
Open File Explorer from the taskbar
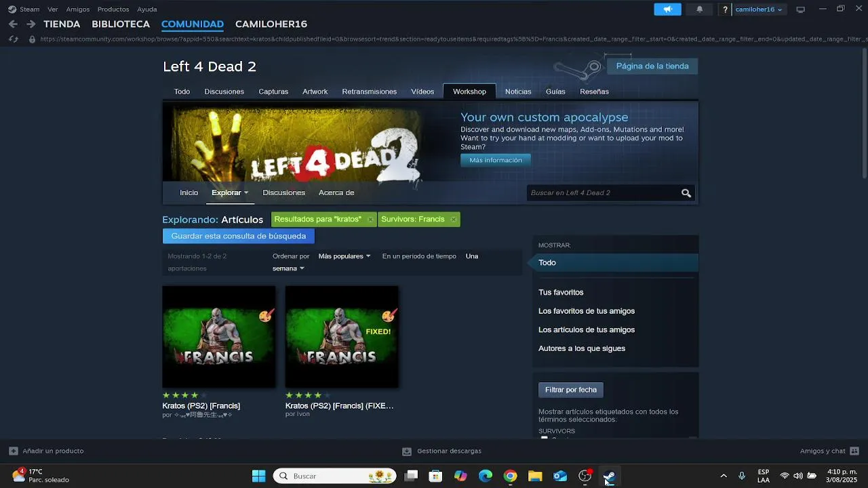pyautogui.click(x=535, y=476)
